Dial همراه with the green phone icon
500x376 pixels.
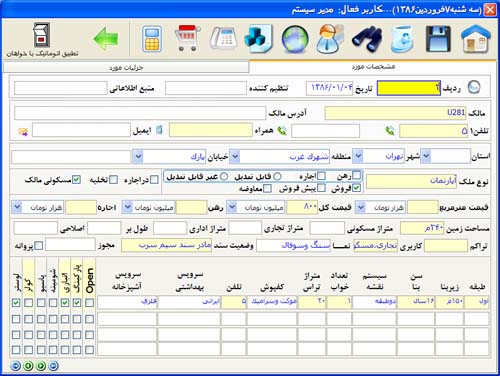pyautogui.click(x=282, y=131)
